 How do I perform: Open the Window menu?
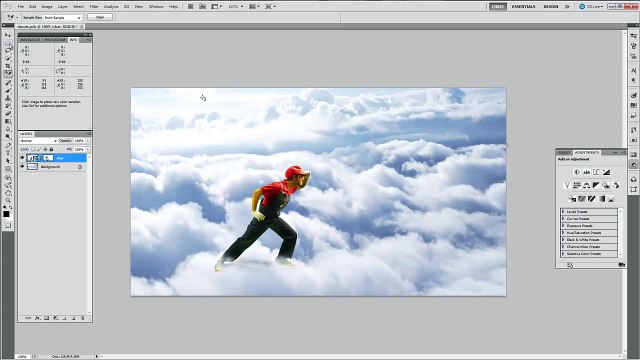(156, 7)
